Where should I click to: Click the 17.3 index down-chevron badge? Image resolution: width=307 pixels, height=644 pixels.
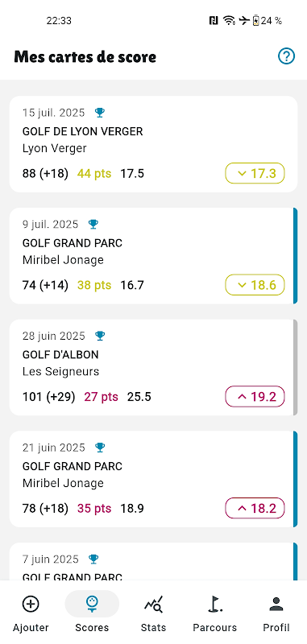pyautogui.click(x=255, y=173)
